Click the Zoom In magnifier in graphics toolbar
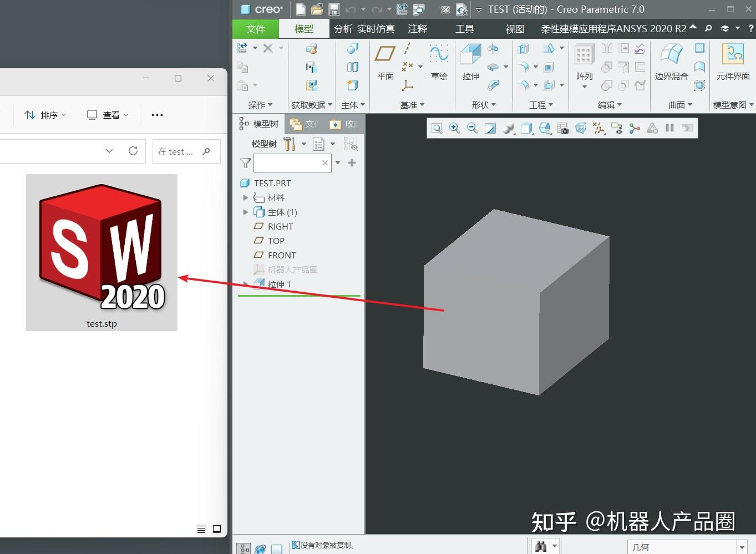Image resolution: width=756 pixels, height=554 pixels. tap(455, 128)
